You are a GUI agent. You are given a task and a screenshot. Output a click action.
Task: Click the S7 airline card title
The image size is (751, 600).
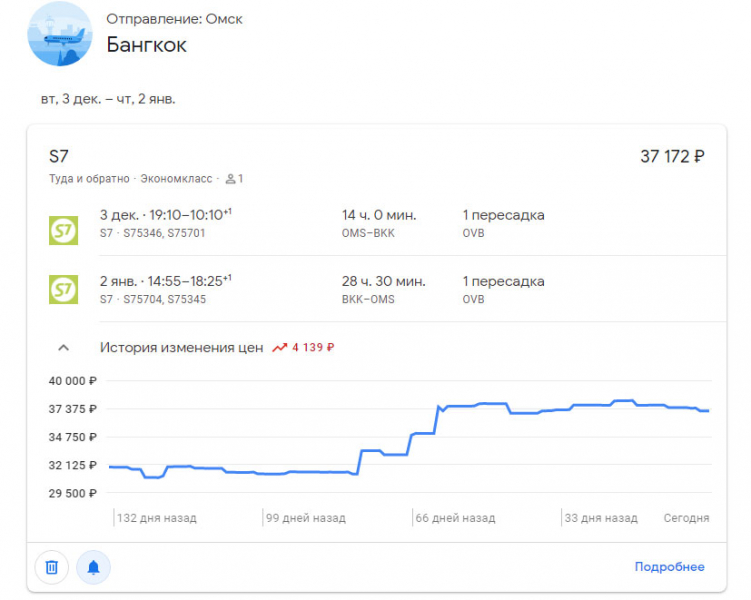click(x=59, y=156)
